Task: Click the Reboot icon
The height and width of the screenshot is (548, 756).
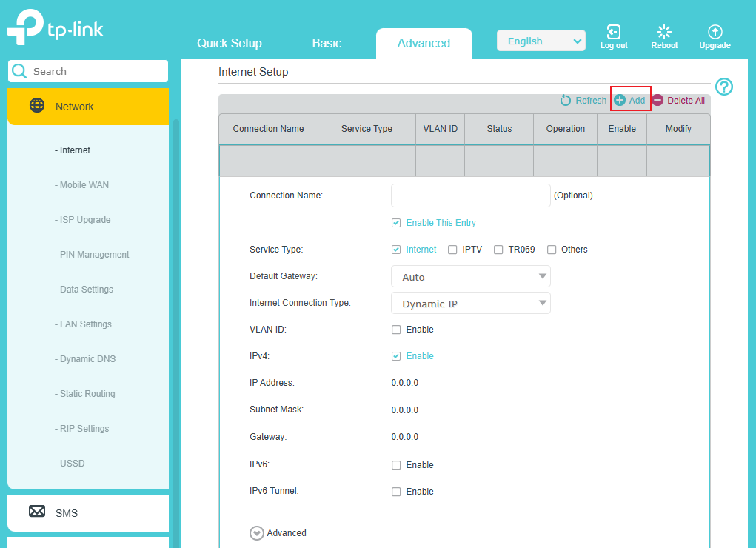Action: (664, 32)
